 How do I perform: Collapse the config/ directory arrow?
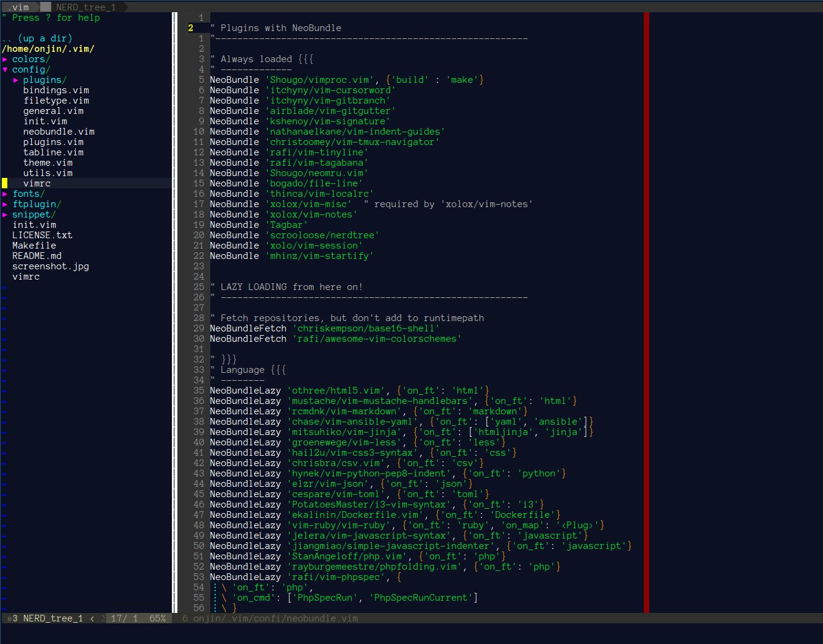pyautogui.click(x=5, y=69)
